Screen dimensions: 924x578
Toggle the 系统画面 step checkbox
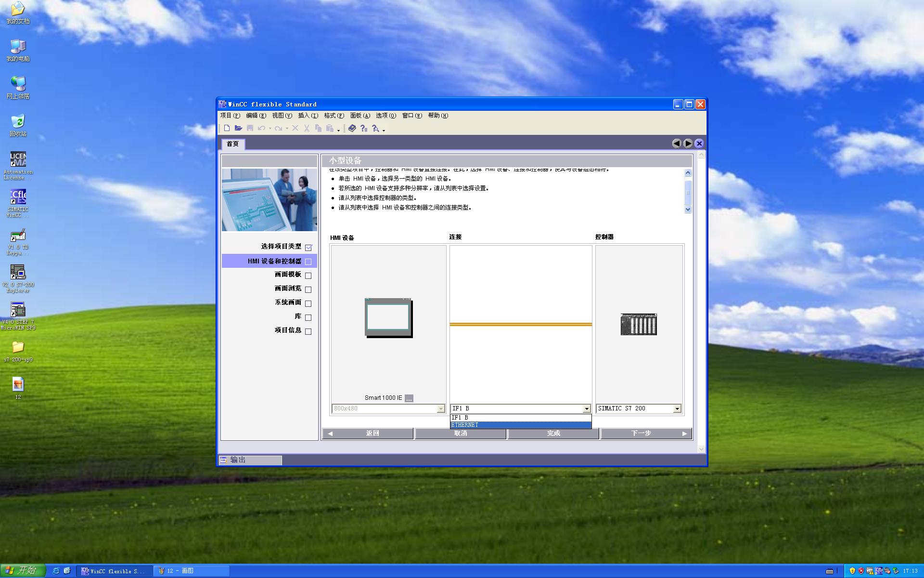click(x=308, y=303)
